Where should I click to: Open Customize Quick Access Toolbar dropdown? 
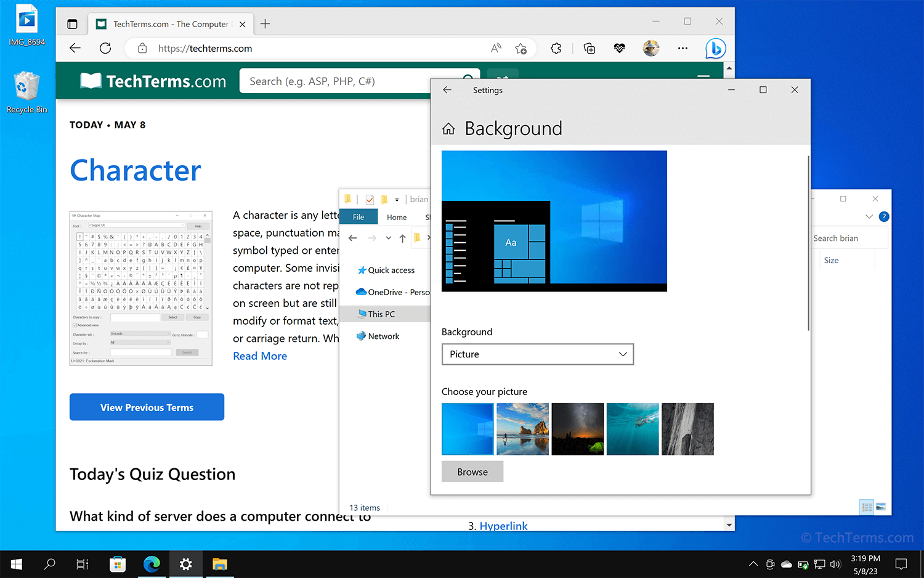(397, 200)
